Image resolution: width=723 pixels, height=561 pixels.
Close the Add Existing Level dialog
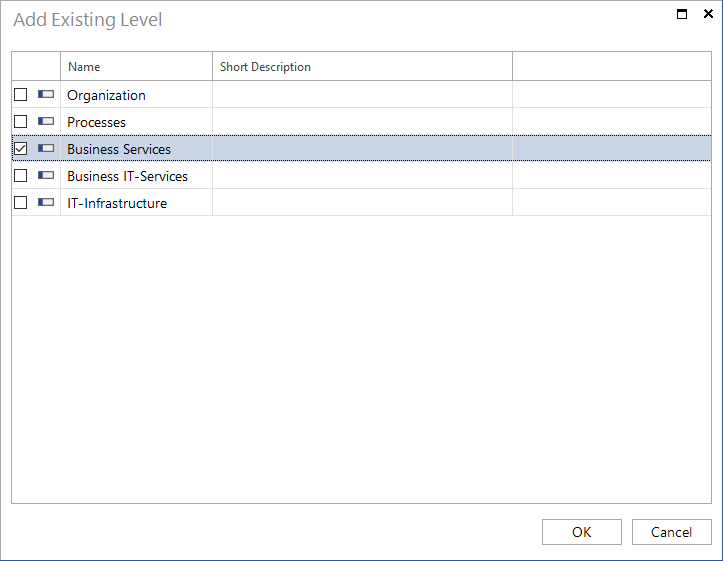708,14
